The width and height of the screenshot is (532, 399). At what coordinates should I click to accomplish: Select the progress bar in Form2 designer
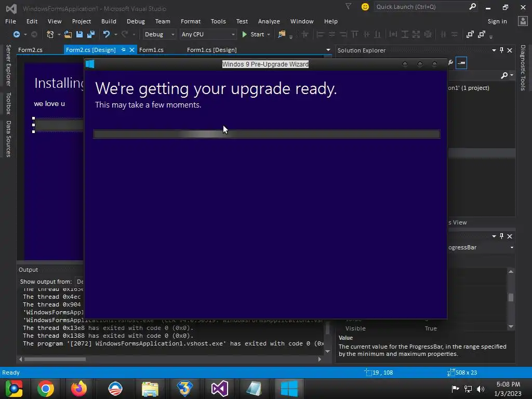(x=58, y=125)
